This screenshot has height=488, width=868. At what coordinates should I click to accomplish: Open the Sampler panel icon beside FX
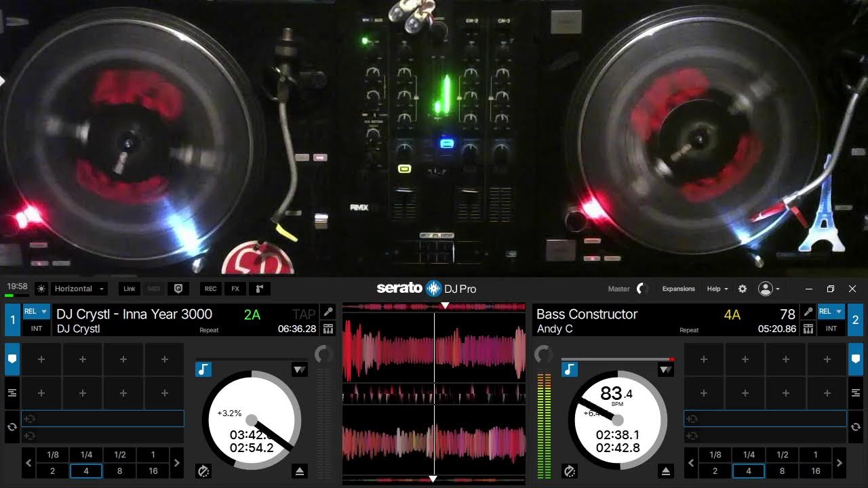pos(259,289)
